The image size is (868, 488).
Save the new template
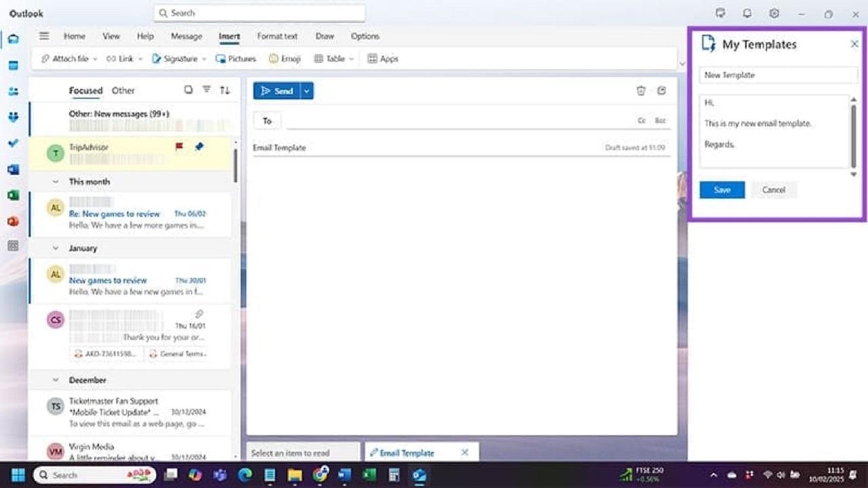[x=722, y=190]
